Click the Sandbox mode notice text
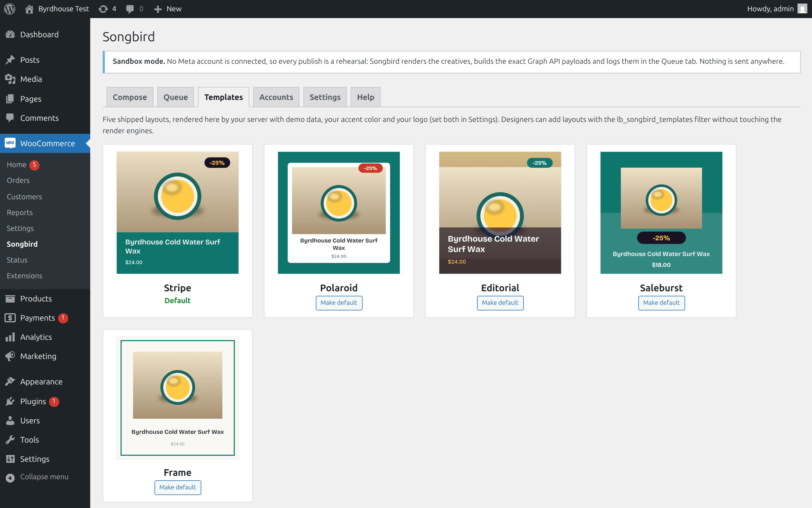Image resolution: width=812 pixels, height=508 pixels. tap(448, 61)
